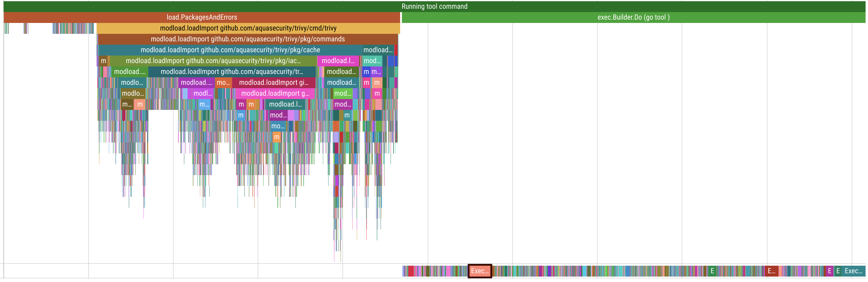This screenshot has height=282, width=868.
Task: Select the violet 'modl…' slice
Action: (203, 93)
